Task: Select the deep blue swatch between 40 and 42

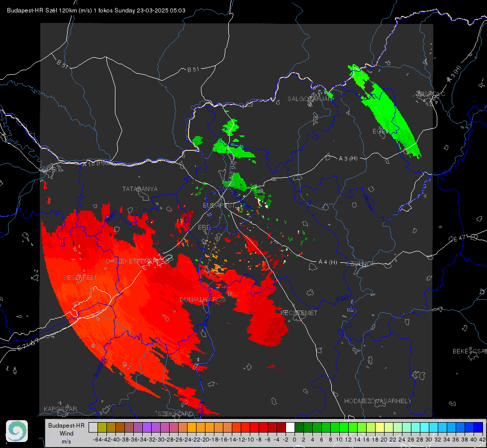Action: [478, 428]
